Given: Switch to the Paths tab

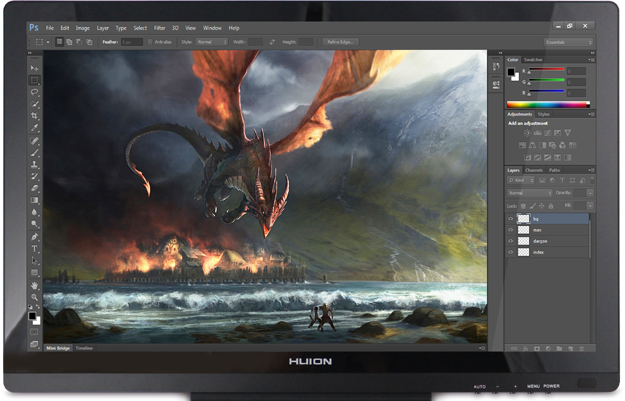Looking at the screenshot, I should pos(554,170).
